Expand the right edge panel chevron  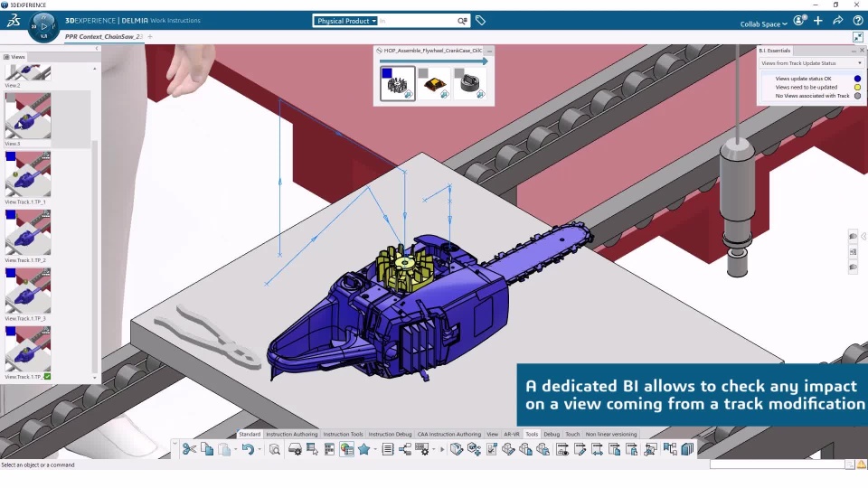coord(863,236)
